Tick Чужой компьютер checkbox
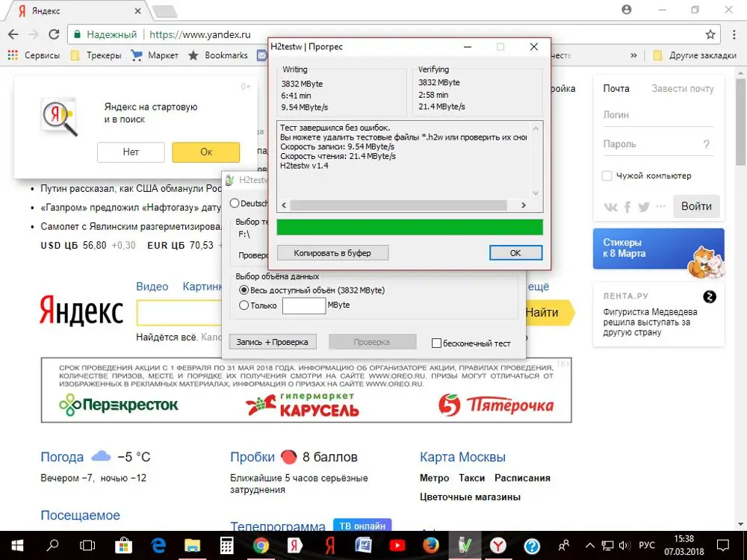The height and width of the screenshot is (560, 747). tap(607, 175)
